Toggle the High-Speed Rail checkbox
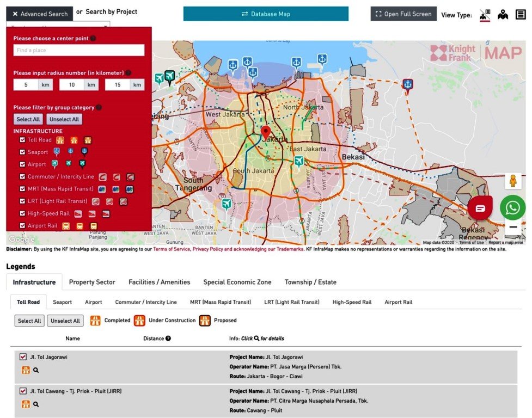Viewport: 532px width, 418px height. click(x=22, y=213)
